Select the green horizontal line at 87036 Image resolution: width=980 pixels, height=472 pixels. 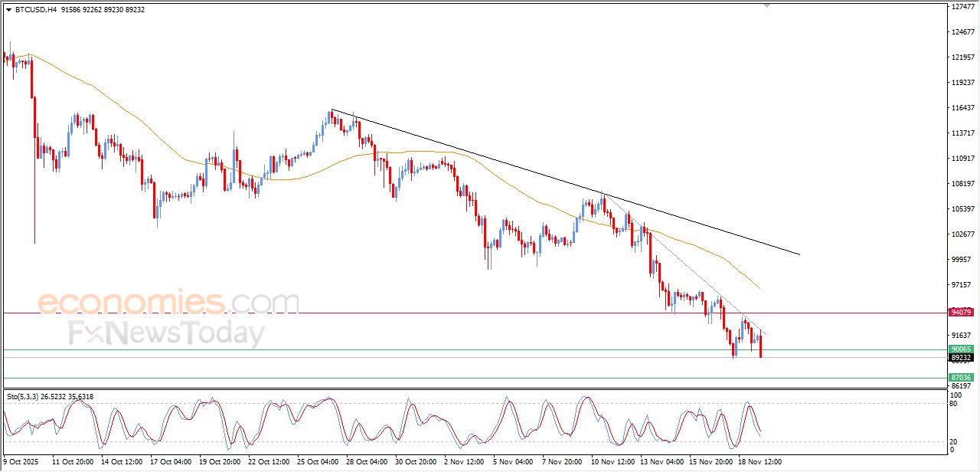(475, 378)
